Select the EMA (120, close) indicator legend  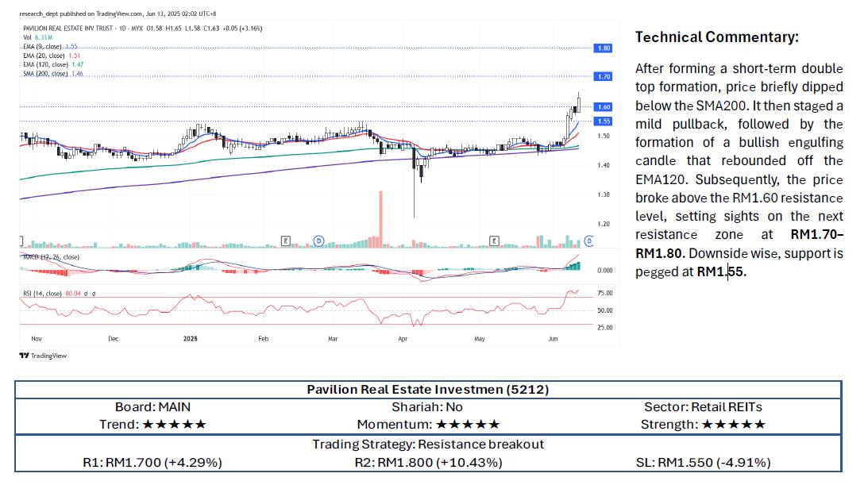tap(53, 64)
